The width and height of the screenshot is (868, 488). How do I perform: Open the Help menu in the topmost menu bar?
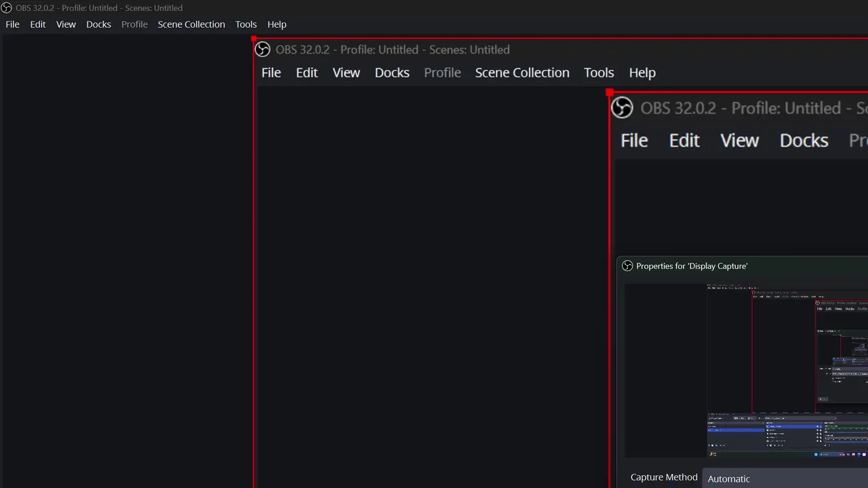pyautogui.click(x=277, y=24)
